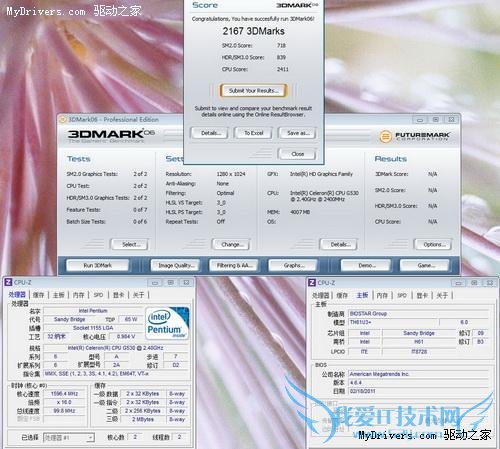Minimize the 3DMark06 window
Screen dimensions: 500x449
click(x=420, y=120)
